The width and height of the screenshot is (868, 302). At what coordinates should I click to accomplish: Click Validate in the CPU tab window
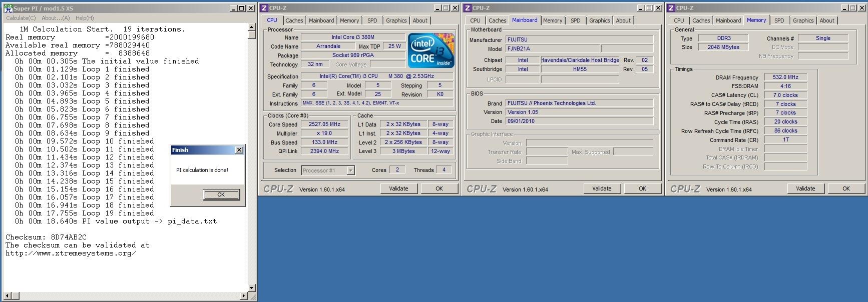(399, 188)
